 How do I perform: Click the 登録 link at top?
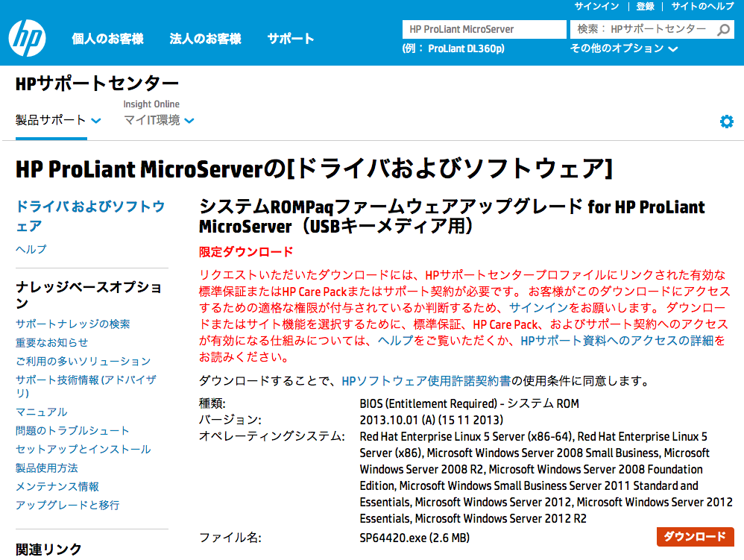[645, 6]
